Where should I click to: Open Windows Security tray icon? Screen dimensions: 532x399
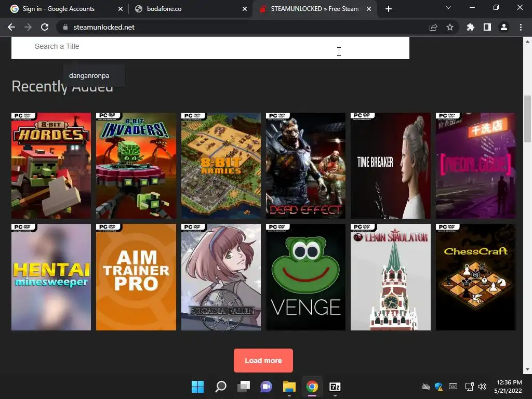[x=438, y=387]
